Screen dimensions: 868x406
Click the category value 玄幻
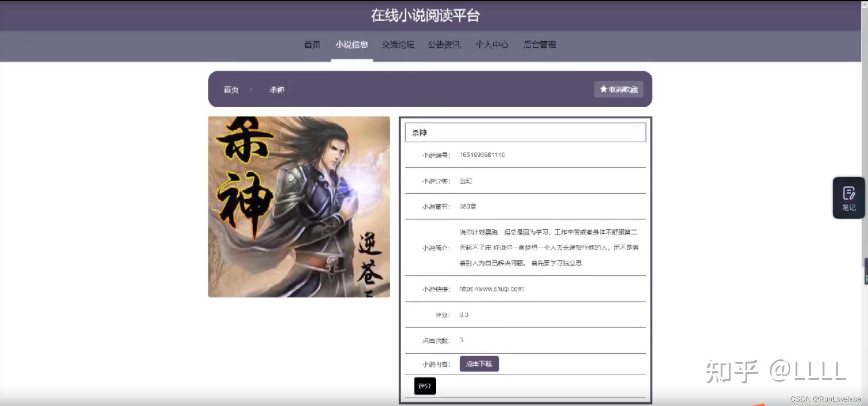pyautogui.click(x=466, y=181)
